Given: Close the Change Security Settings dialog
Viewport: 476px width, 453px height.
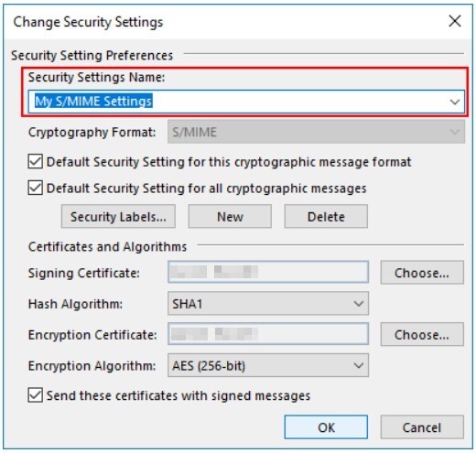Looking at the screenshot, I should pyautogui.click(x=455, y=21).
